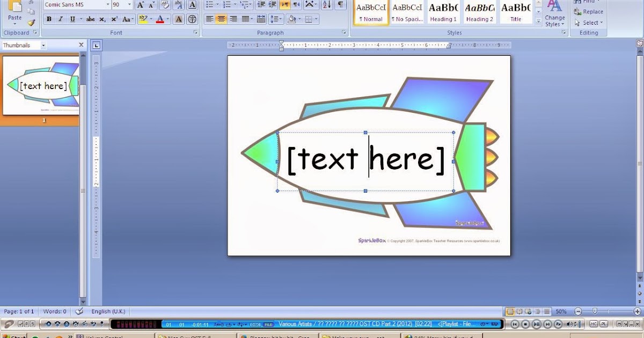Viewport: 644px width, 338px height.
Task: Click the English (U.K.) language indicator
Action: pos(108,311)
